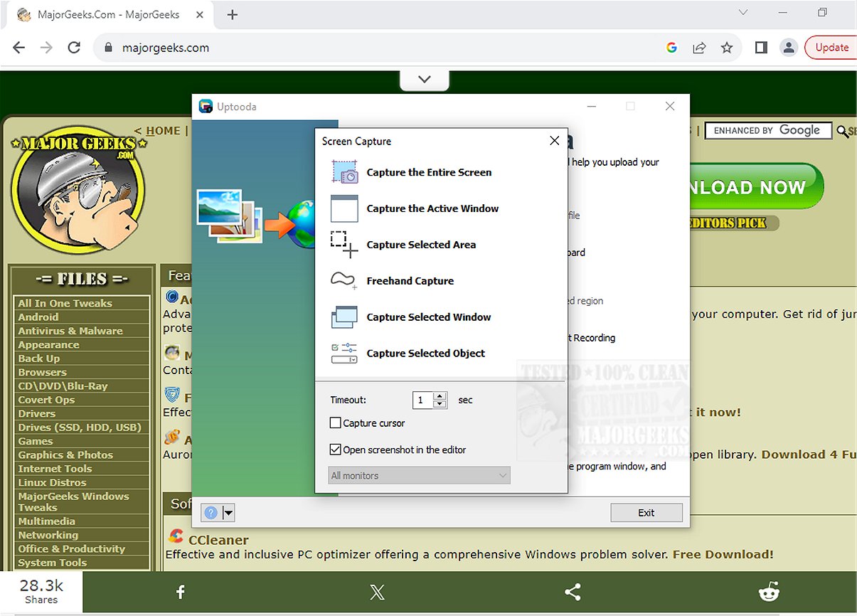Open the CCleaner link
This screenshot has height=616, width=857.
(x=218, y=540)
